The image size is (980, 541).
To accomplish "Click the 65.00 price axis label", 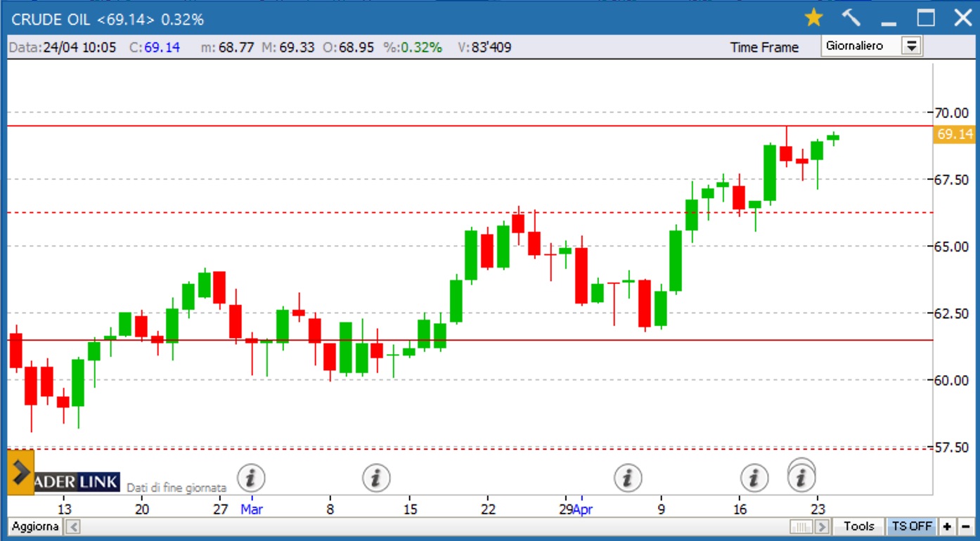I will point(950,246).
